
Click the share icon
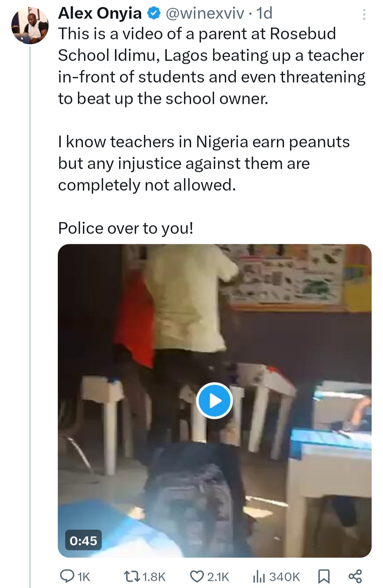355,576
